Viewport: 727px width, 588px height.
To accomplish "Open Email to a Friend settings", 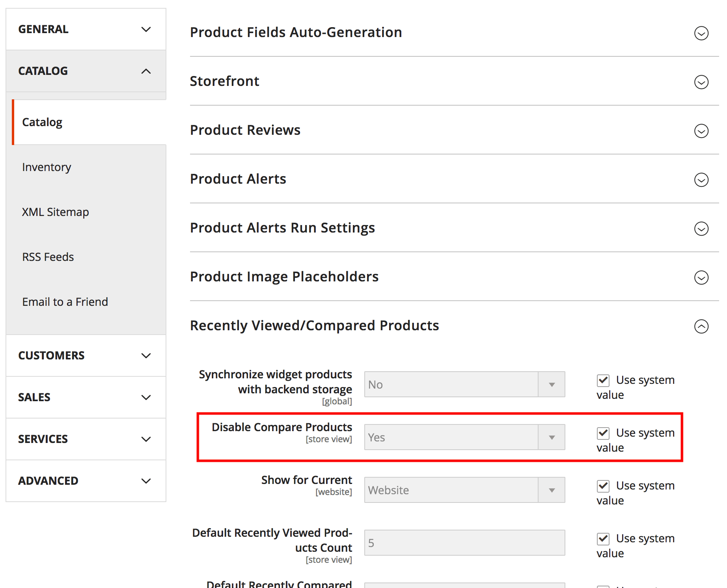I will pyautogui.click(x=65, y=302).
